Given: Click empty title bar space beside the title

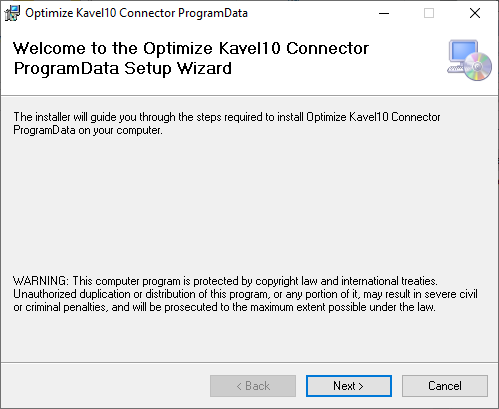Looking at the screenshot, I should click(x=310, y=13).
